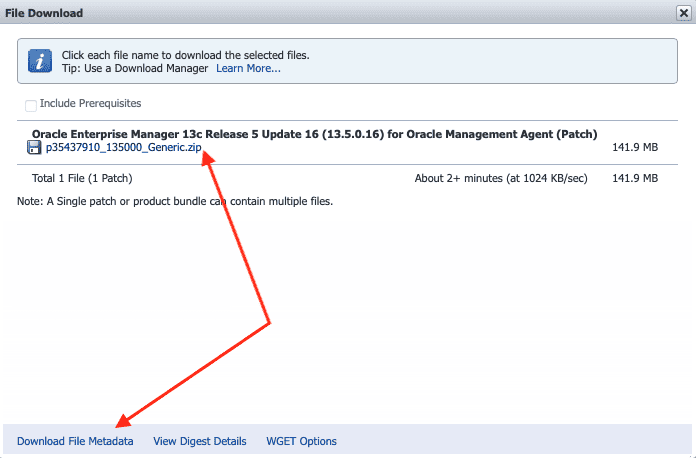Download p35437910_135000_Generic.zip file

click(x=123, y=148)
